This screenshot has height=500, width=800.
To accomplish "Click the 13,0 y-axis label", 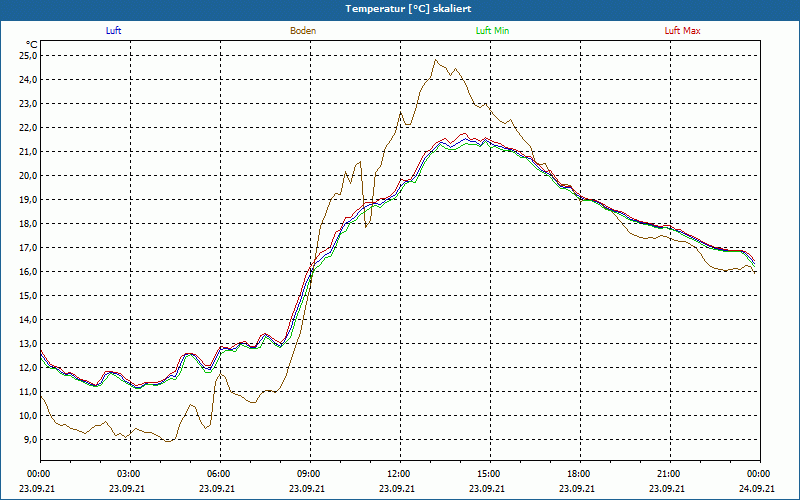I will 27,343.
